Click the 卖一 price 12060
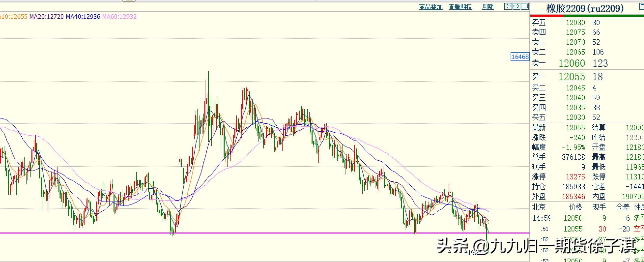This screenshot has height=262, width=644. tap(572, 63)
